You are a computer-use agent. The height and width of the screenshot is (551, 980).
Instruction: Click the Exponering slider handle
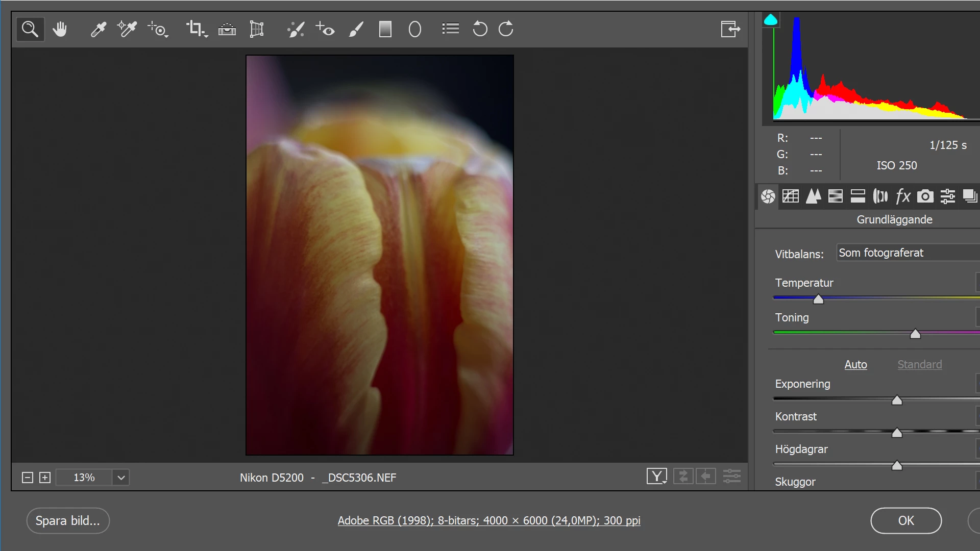click(x=897, y=400)
